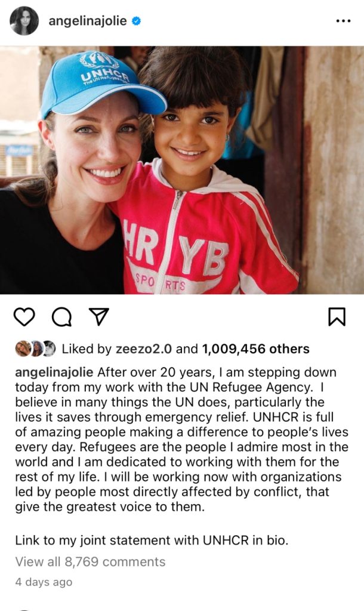Like the post with the heart icon
The height and width of the screenshot is (611, 364).
coord(24,317)
